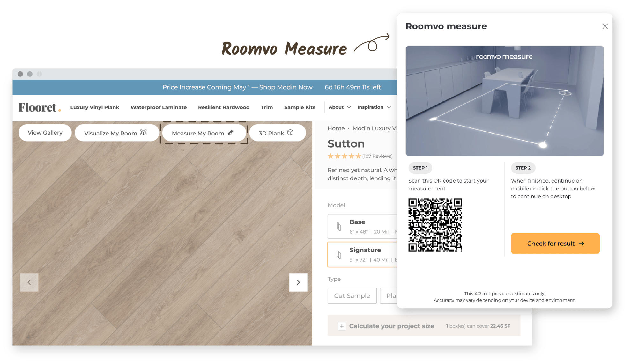The width and height of the screenshot is (638, 364).
Task: Select Cut Sample type
Action: 352,296
